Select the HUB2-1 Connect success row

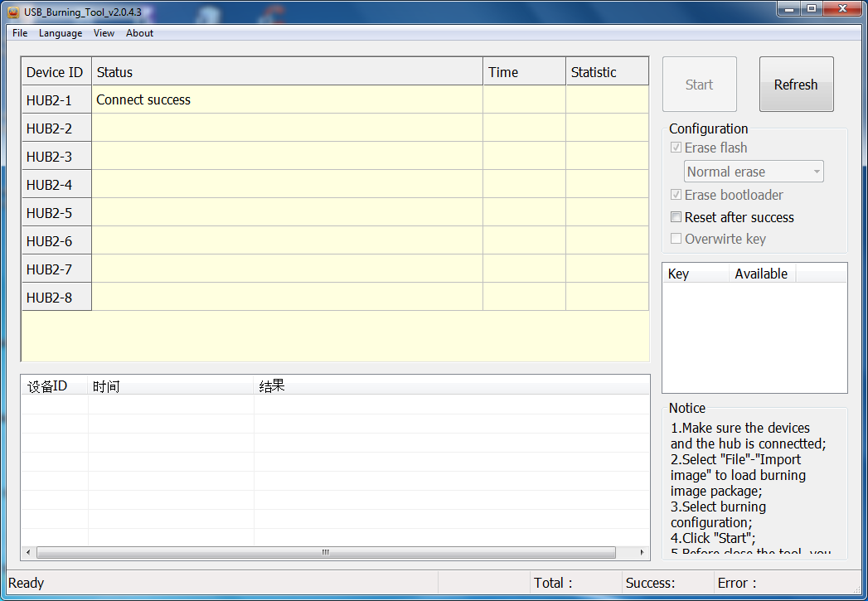286,99
